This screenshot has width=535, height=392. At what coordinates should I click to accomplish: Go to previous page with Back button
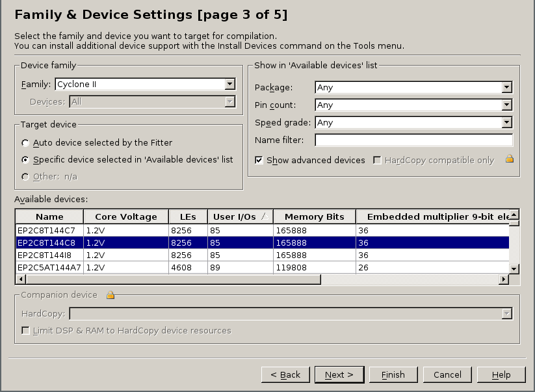(285, 374)
